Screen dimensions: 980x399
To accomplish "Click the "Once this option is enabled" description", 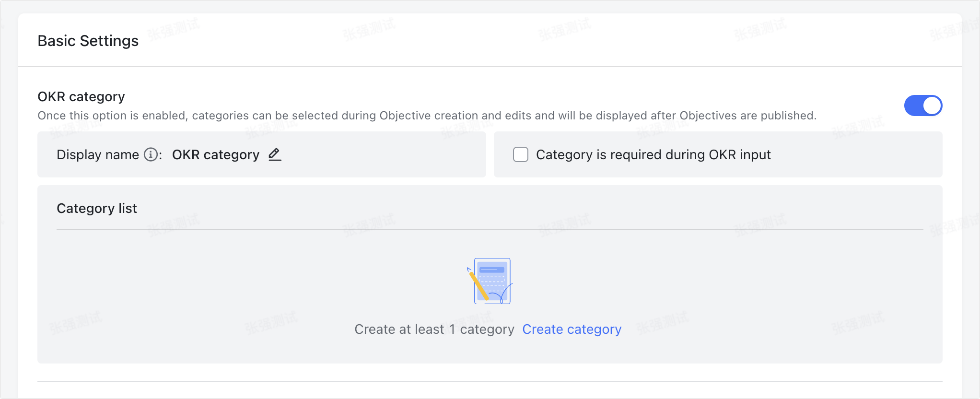I will pyautogui.click(x=427, y=116).
